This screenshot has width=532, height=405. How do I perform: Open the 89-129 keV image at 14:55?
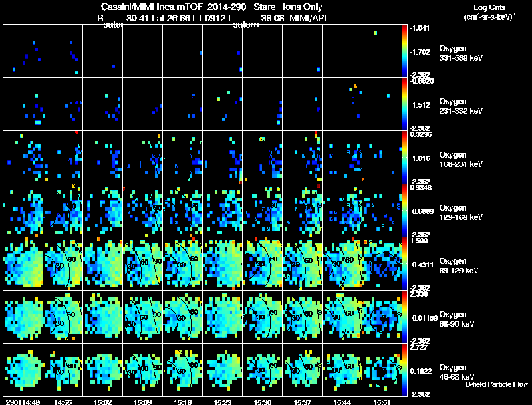point(63,264)
